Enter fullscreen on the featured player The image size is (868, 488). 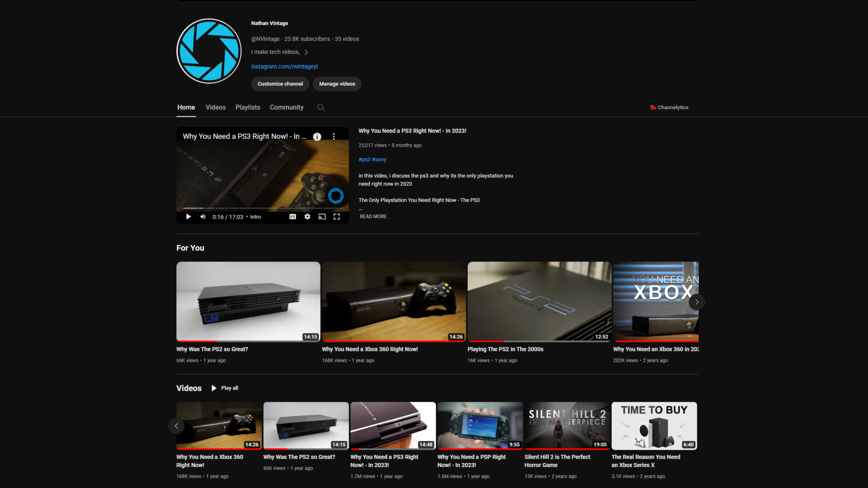click(x=337, y=217)
